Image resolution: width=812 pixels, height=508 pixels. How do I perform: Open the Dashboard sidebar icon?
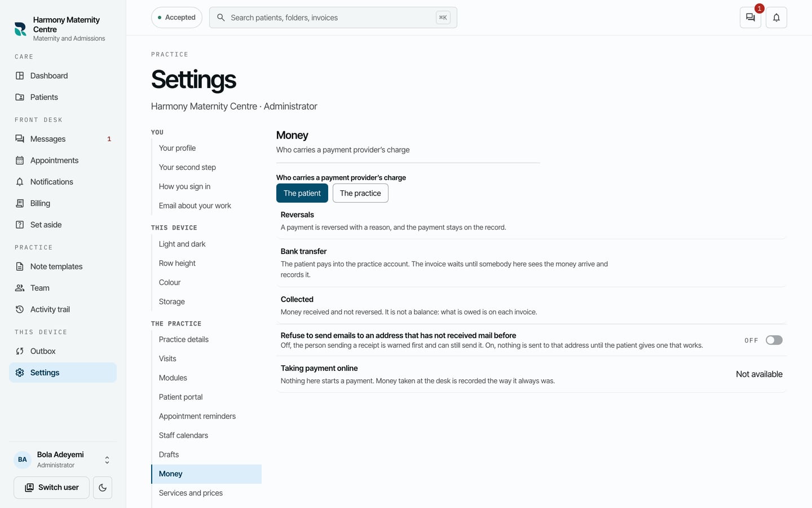[x=20, y=76]
